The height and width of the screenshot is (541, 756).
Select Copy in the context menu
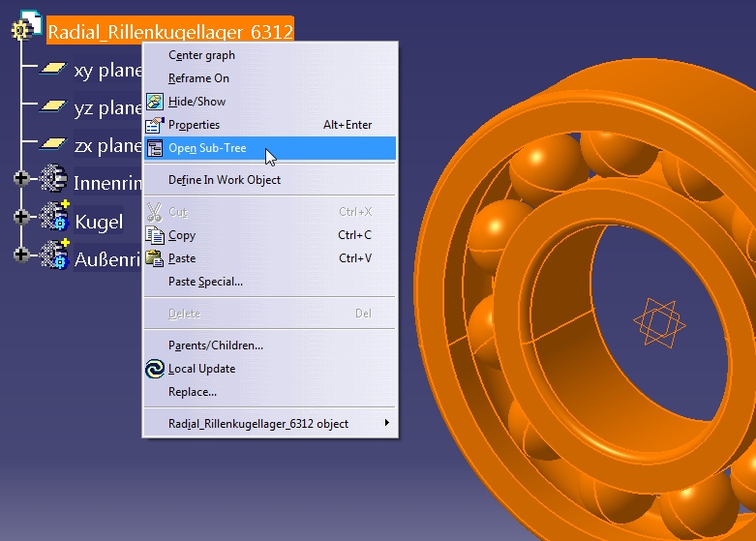[270, 235]
